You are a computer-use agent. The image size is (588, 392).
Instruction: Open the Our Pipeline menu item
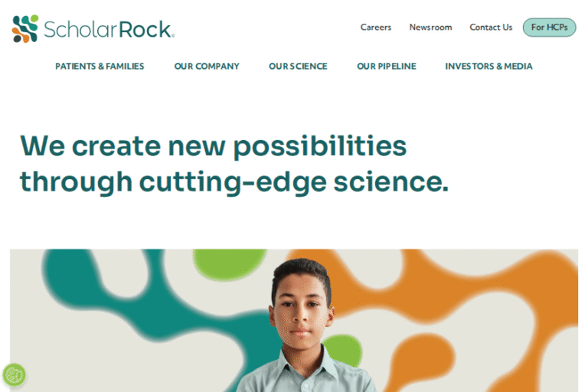pos(387,67)
